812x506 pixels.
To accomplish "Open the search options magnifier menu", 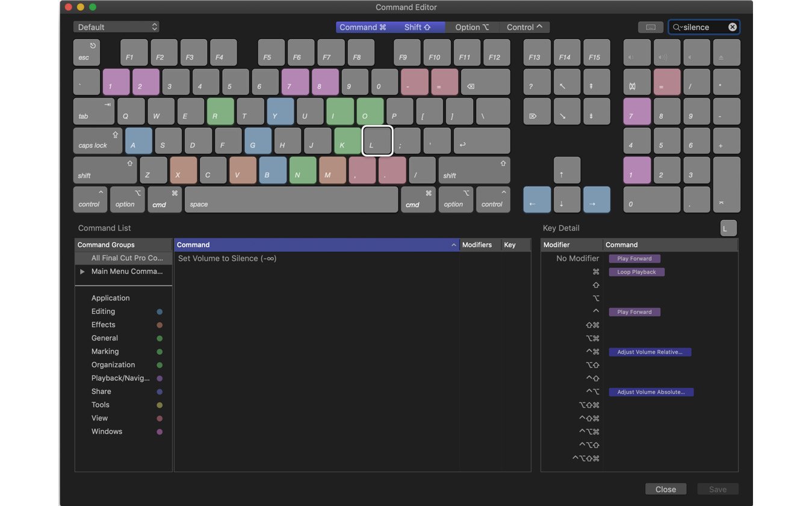I will point(677,27).
